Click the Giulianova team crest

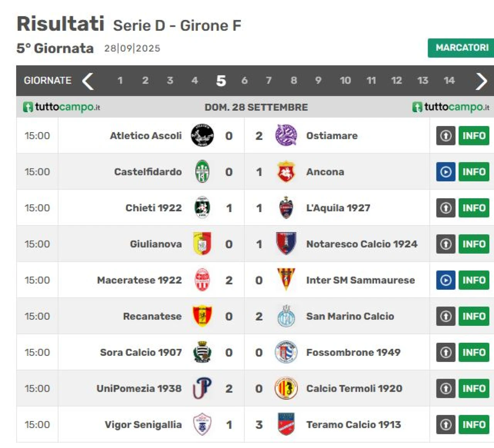[x=202, y=244]
